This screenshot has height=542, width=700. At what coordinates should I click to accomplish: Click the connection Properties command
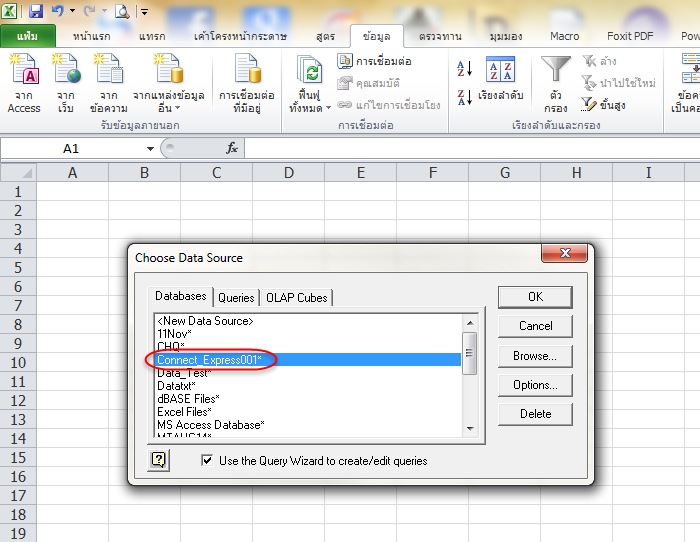point(369,83)
